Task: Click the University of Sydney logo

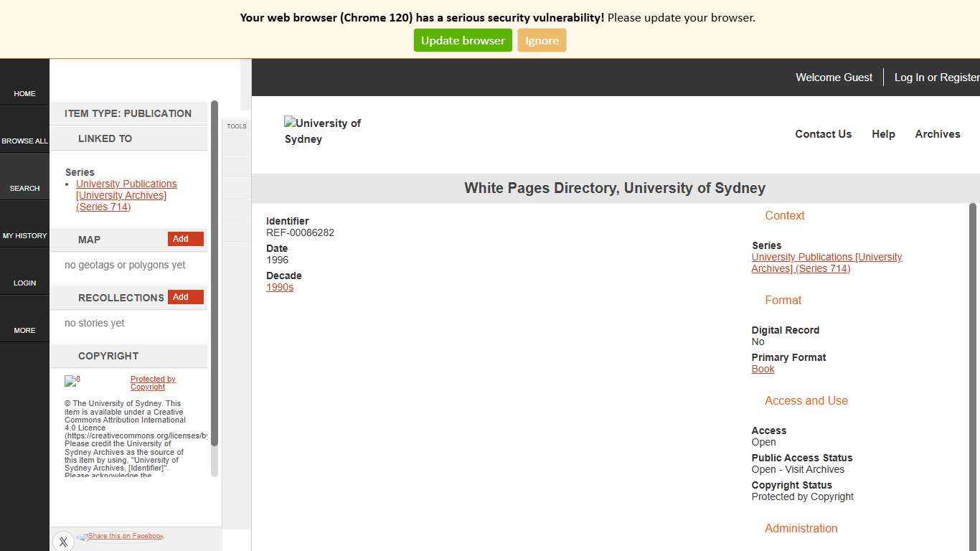Action: [322, 131]
